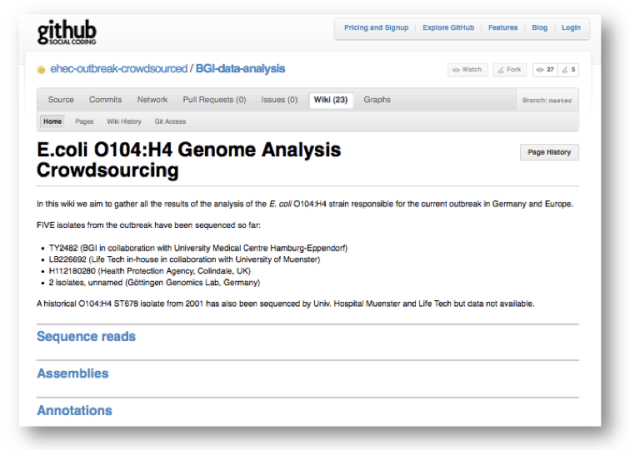
Task: Click the GitHub Social Coding logo
Action: pos(68,31)
